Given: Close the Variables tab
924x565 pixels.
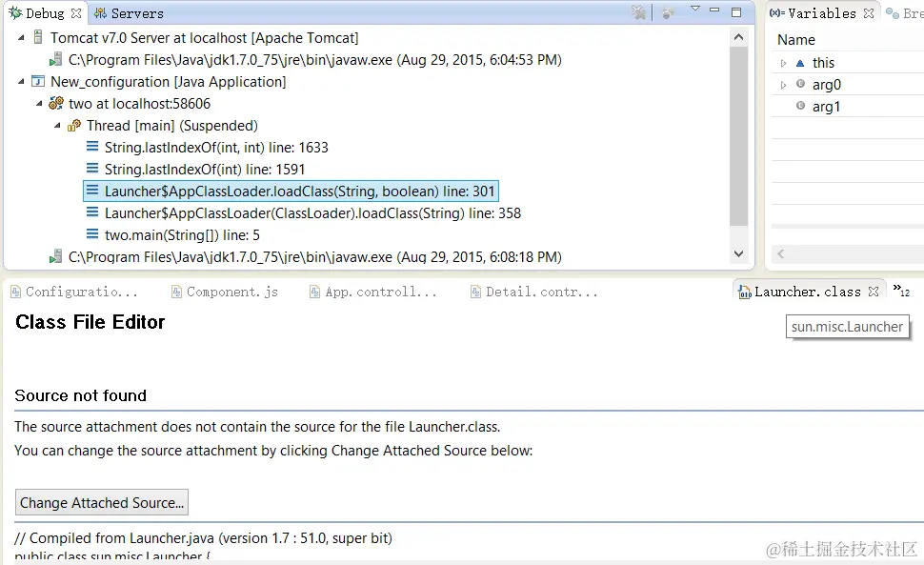Looking at the screenshot, I should (869, 13).
